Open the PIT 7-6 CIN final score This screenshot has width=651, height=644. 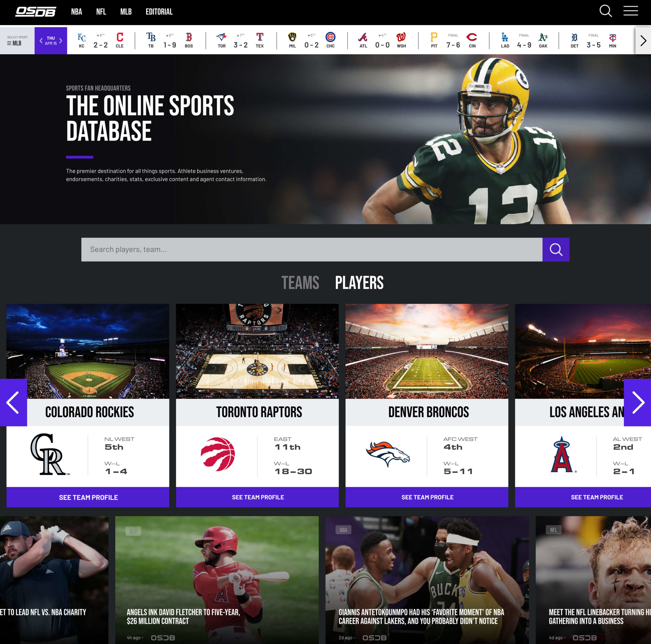coord(453,41)
